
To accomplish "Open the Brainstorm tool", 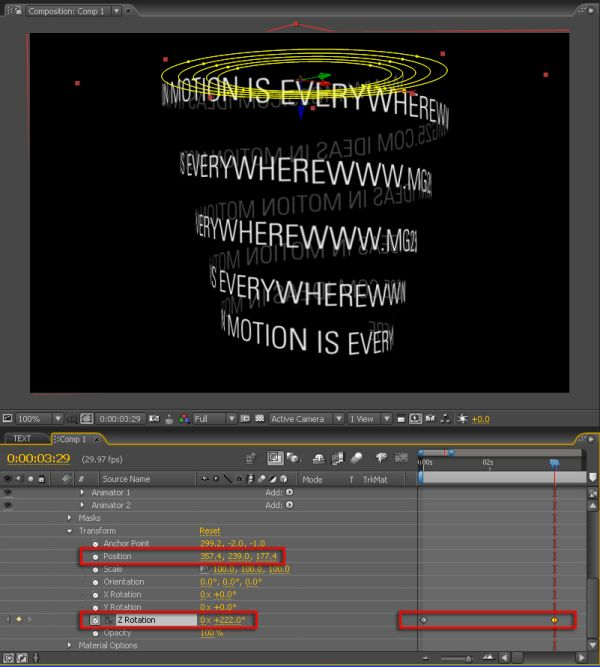I will point(381,458).
